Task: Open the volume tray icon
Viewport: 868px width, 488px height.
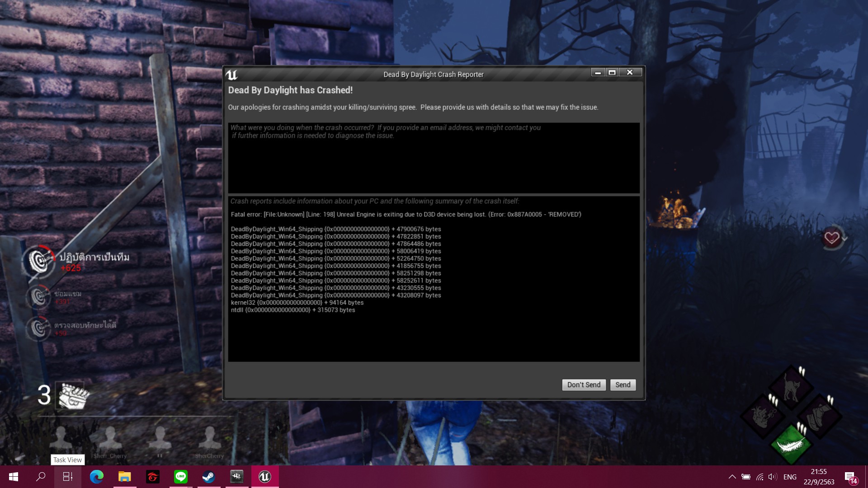Action: (773, 477)
